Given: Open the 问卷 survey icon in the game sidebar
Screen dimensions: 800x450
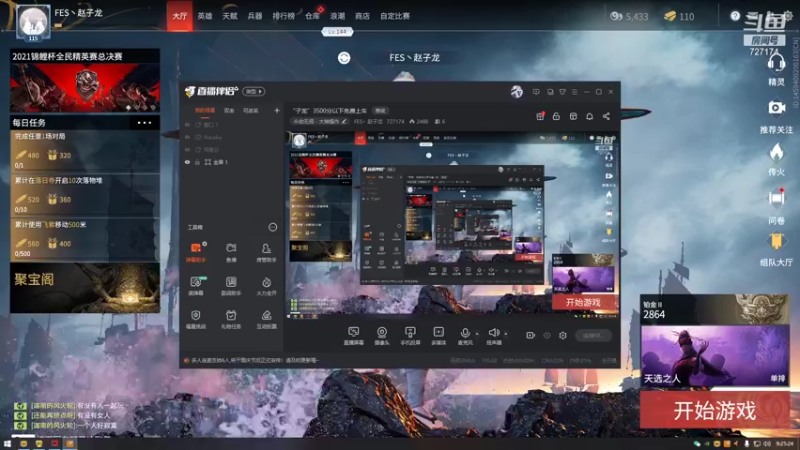Looking at the screenshot, I should coord(776,198).
